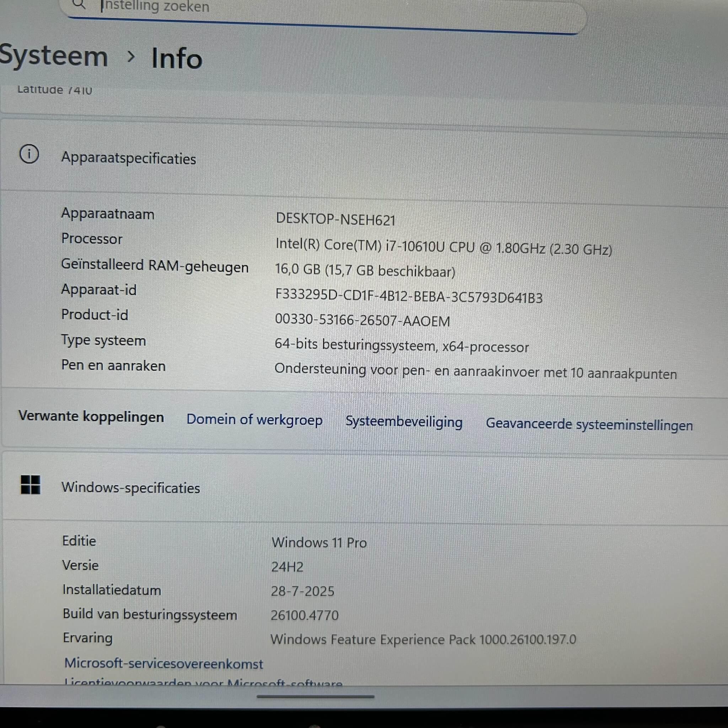Click the Processor label
The height and width of the screenshot is (728, 728).
click(92, 239)
